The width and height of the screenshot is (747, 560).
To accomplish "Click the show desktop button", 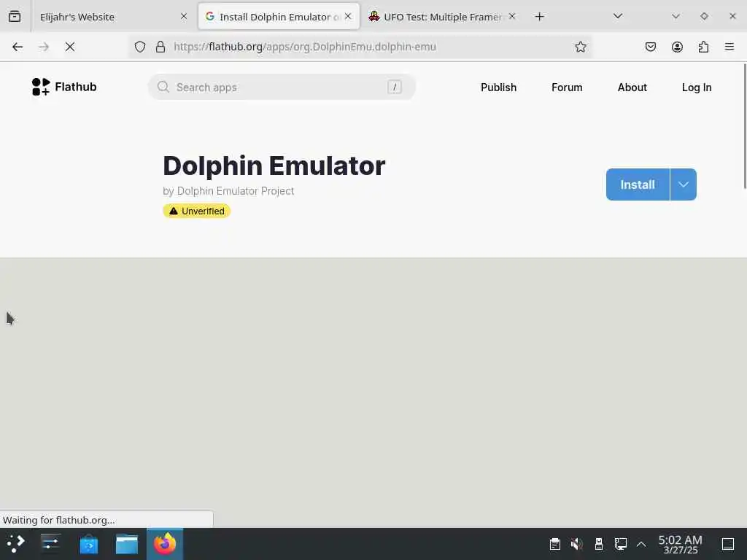I will 728,544.
